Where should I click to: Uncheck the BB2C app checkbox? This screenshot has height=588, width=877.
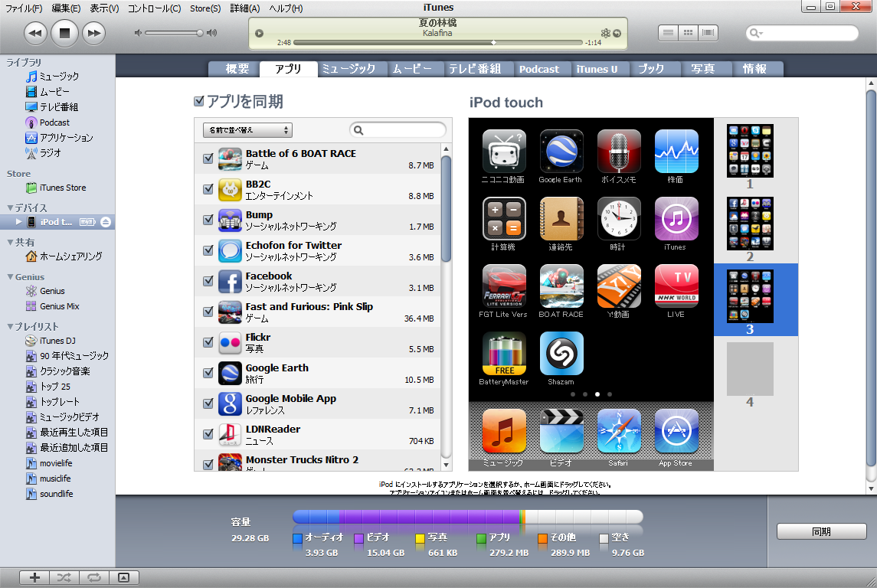pyautogui.click(x=208, y=189)
